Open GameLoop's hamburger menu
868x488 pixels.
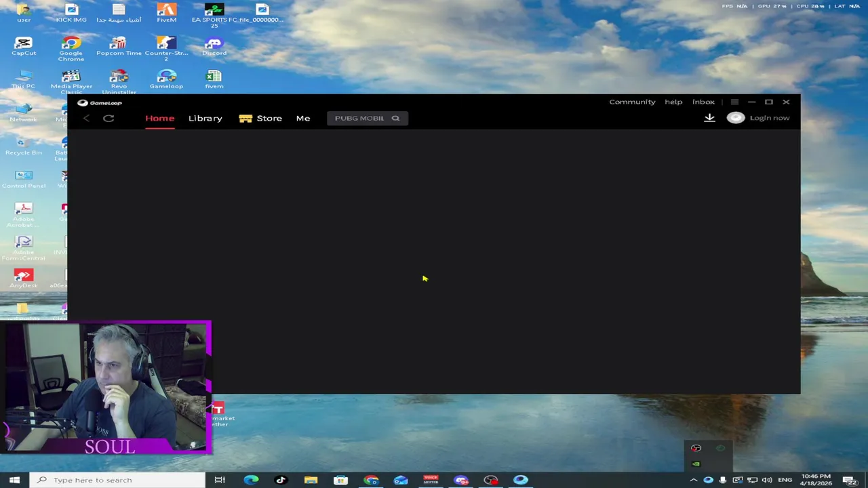pyautogui.click(x=734, y=102)
